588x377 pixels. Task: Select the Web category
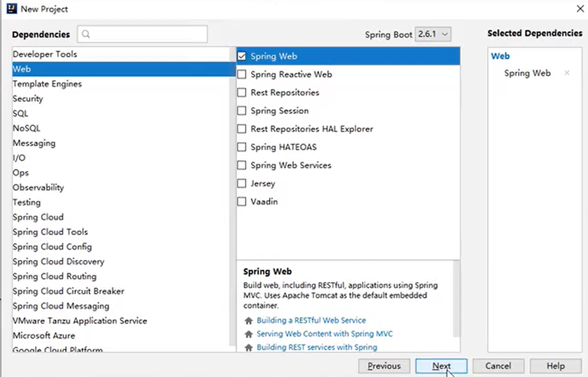[120, 69]
